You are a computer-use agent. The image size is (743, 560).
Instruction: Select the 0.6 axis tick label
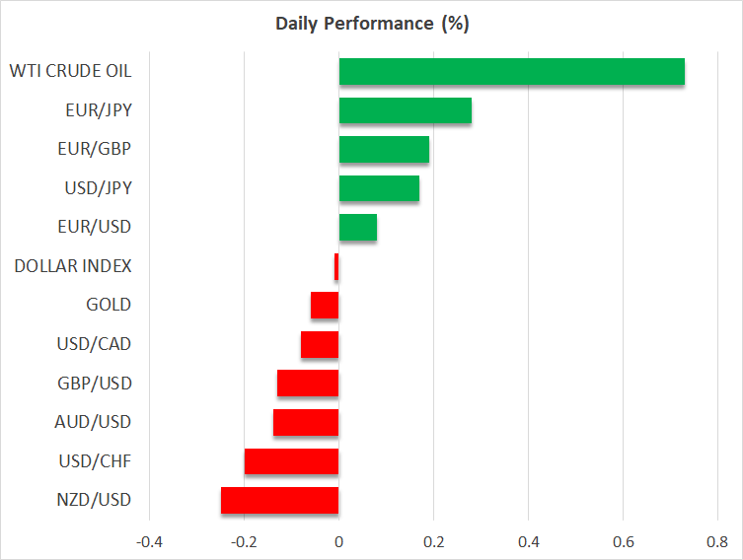[623, 541]
